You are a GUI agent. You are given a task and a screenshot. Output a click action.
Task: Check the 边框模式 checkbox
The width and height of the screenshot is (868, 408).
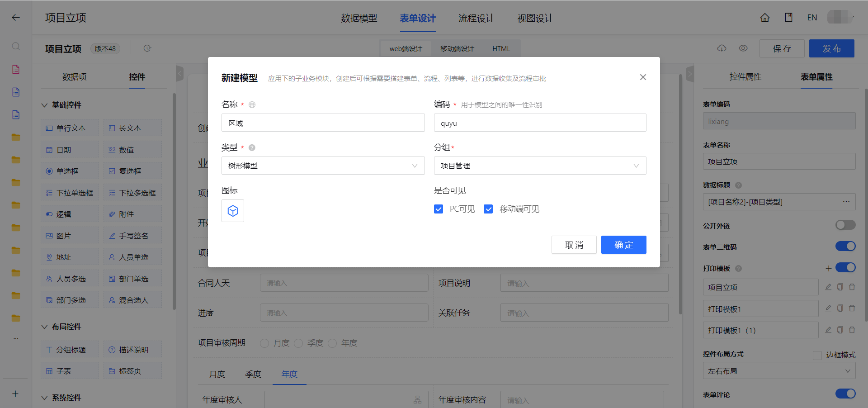point(817,355)
